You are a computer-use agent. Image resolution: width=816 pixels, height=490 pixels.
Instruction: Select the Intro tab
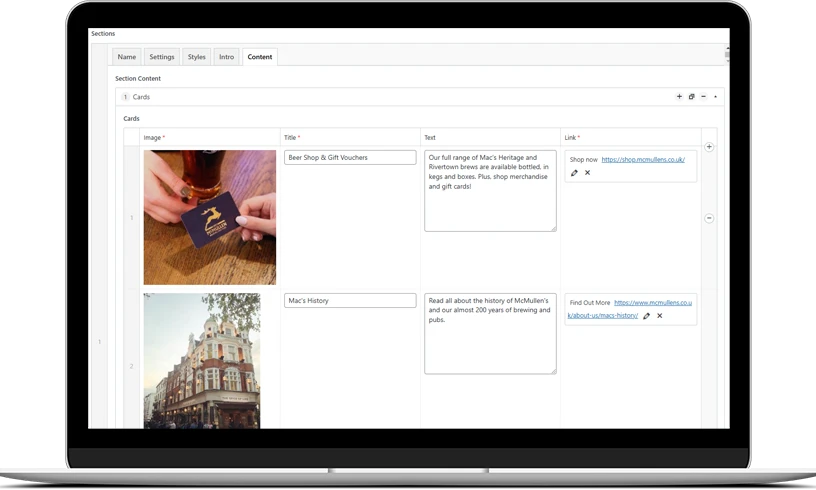tap(226, 57)
